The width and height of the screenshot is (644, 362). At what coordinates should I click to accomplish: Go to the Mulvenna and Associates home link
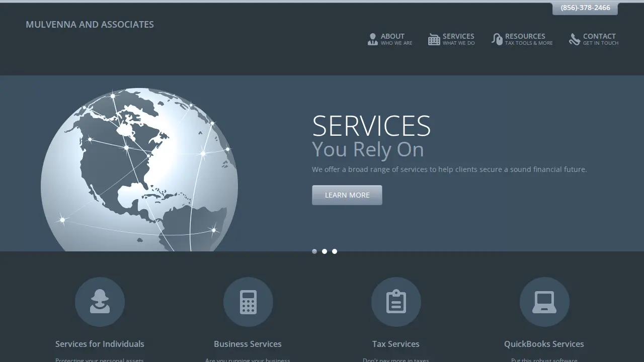coord(90,24)
